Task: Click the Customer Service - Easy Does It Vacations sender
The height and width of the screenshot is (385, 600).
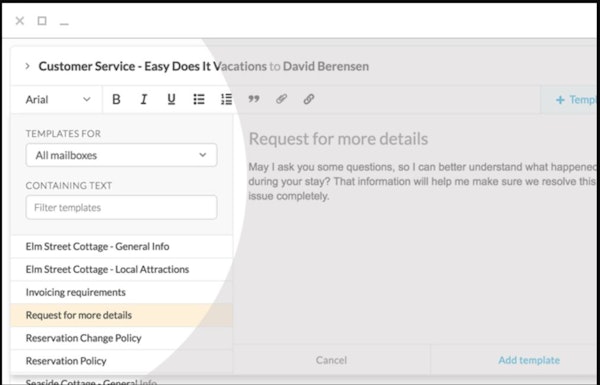Action: point(153,66)
